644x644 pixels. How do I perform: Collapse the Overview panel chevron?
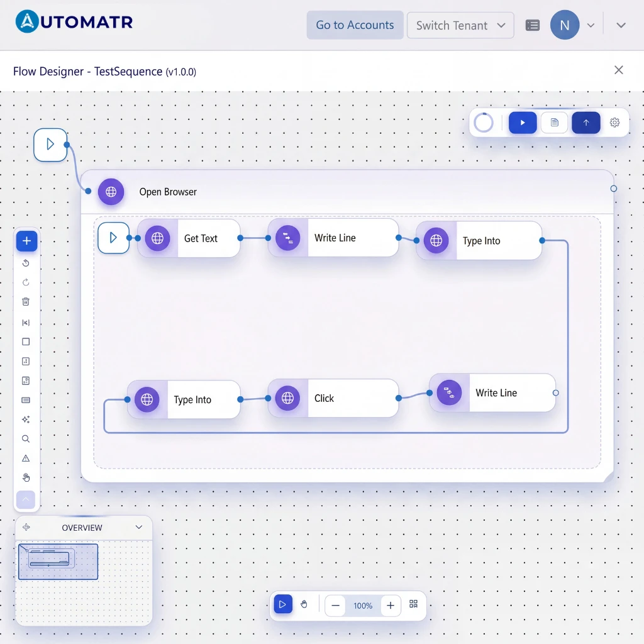[139, 527]
